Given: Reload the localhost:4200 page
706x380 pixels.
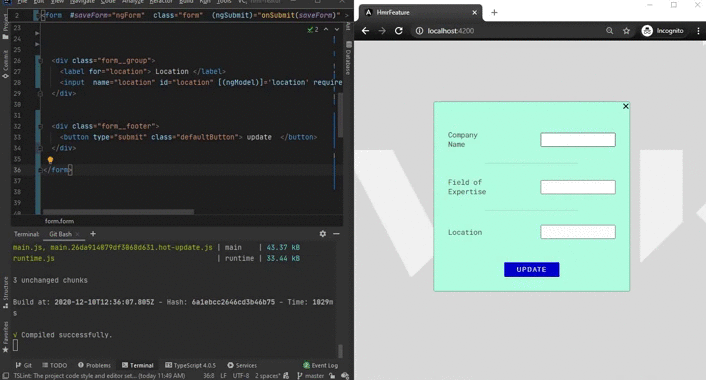Looking at the screenshot, I should (x=398, y=31).
